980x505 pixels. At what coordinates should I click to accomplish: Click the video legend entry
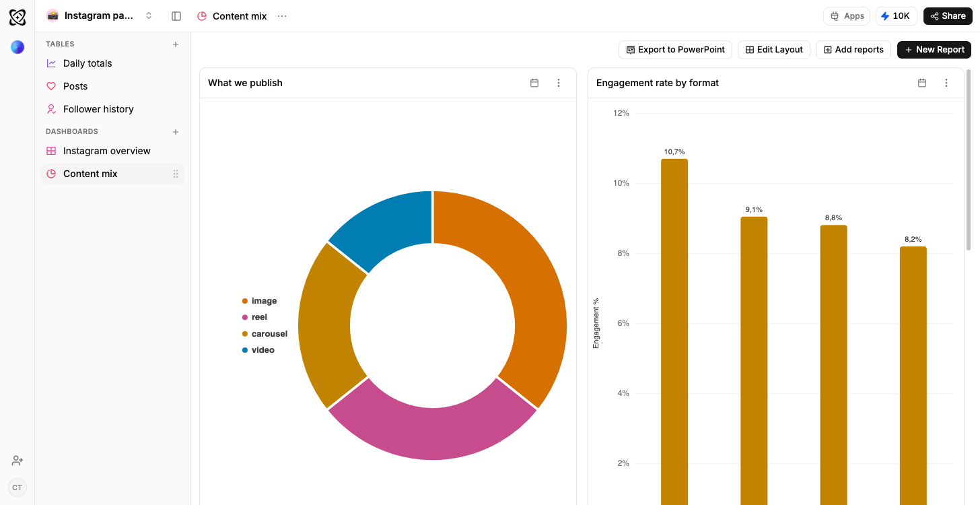[x=258, y=350]
